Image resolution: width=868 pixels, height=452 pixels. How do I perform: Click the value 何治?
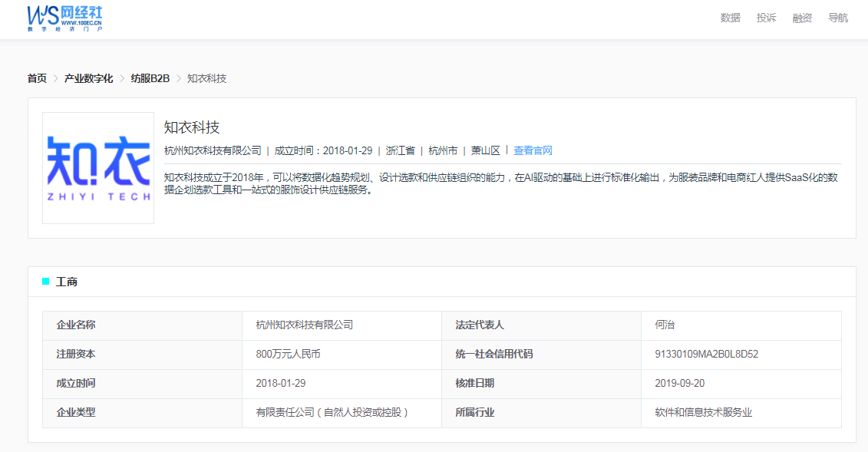tap(665, 325)
